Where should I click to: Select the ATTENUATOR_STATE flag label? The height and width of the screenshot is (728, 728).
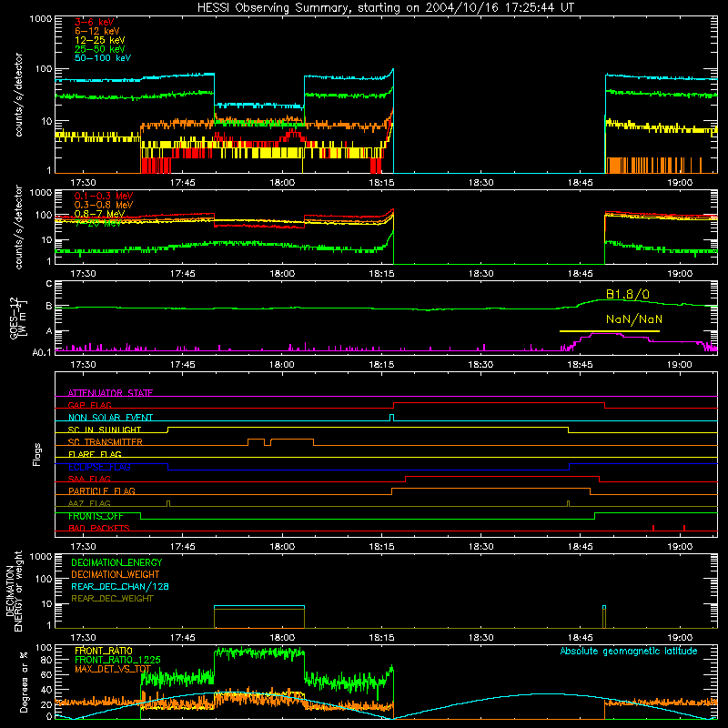[110, 393]
